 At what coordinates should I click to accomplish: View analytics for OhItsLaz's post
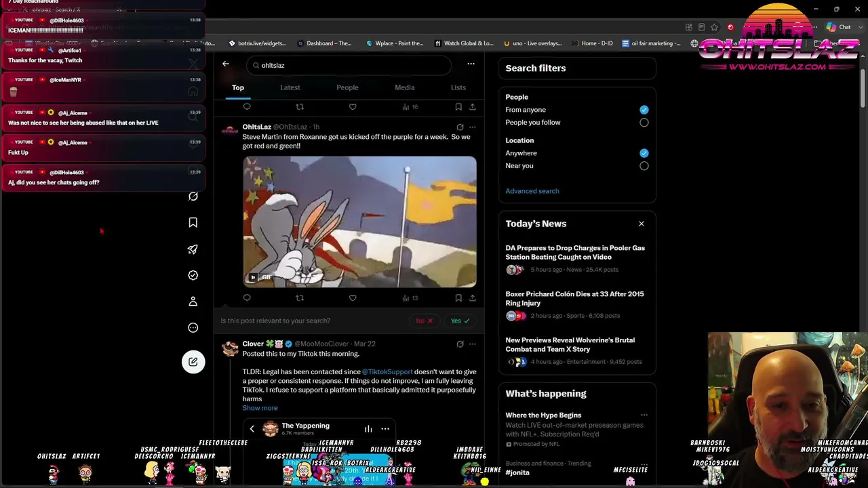(410, 298)
